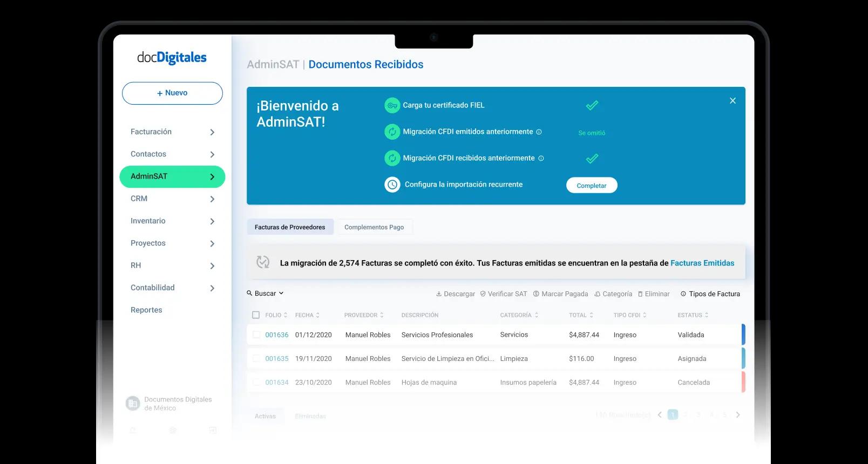The image size is (868, 464).
Task: Expand the Facturación menu chevron
Action: tap(212, 132)
